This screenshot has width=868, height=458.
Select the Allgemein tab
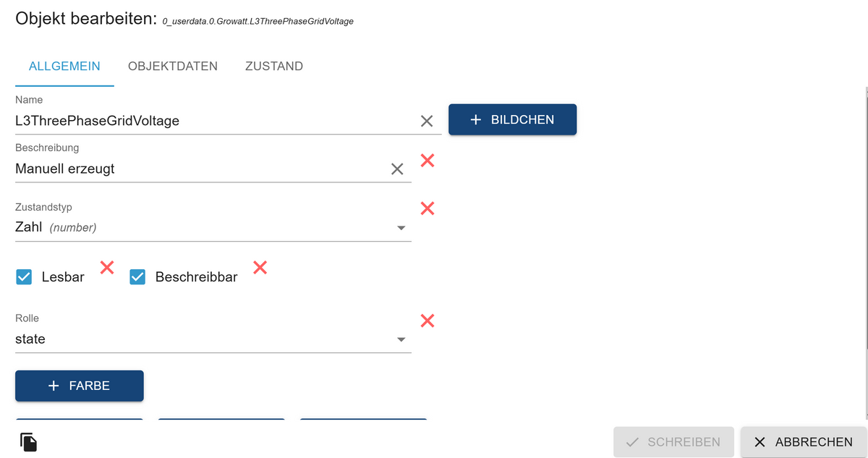click(64, 66)
